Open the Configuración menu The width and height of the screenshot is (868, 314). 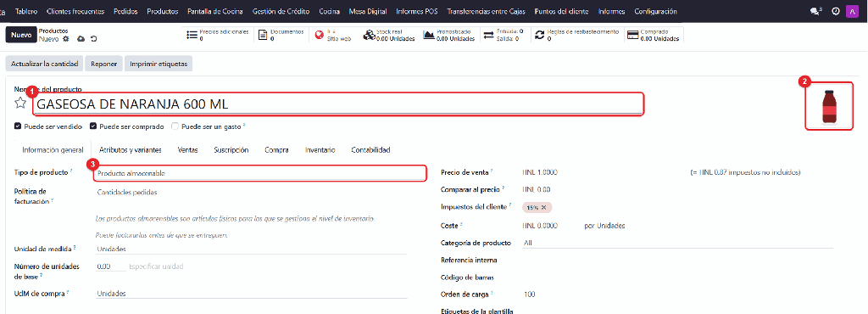tap(655, 11)
